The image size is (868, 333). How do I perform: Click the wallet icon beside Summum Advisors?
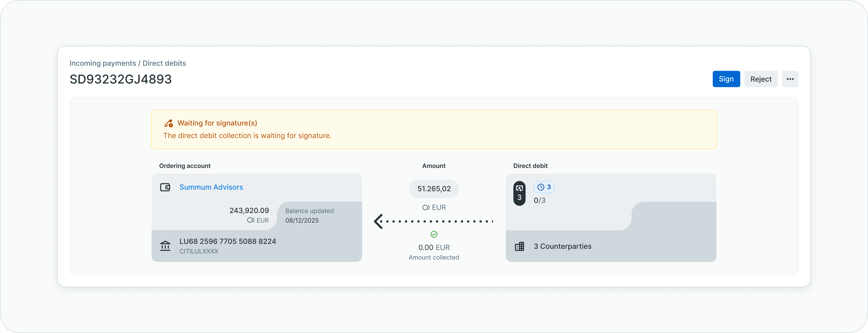(x=165, y=187)
